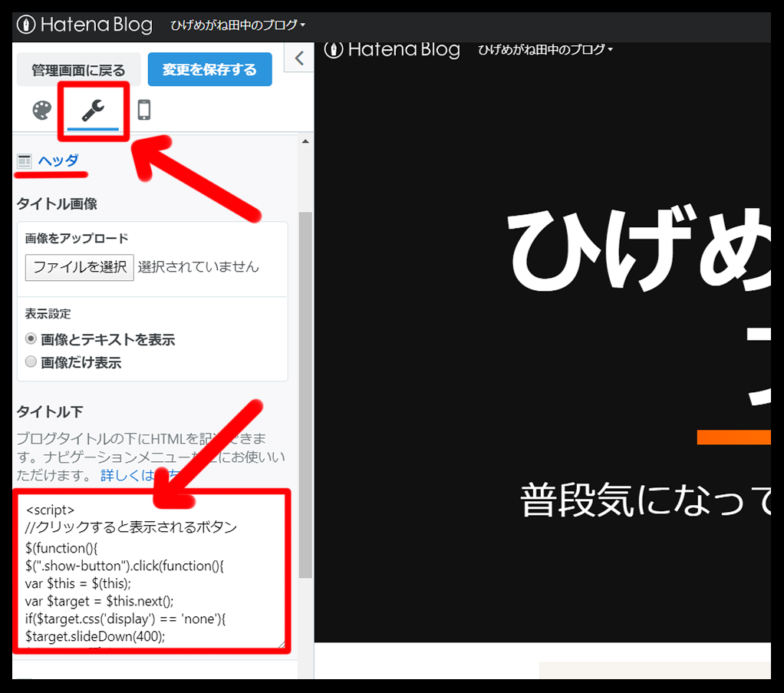Screen dimensions: 784x693
Task: Click the 普段気になって subtitle in the preview
Action: tap(645, 500)
